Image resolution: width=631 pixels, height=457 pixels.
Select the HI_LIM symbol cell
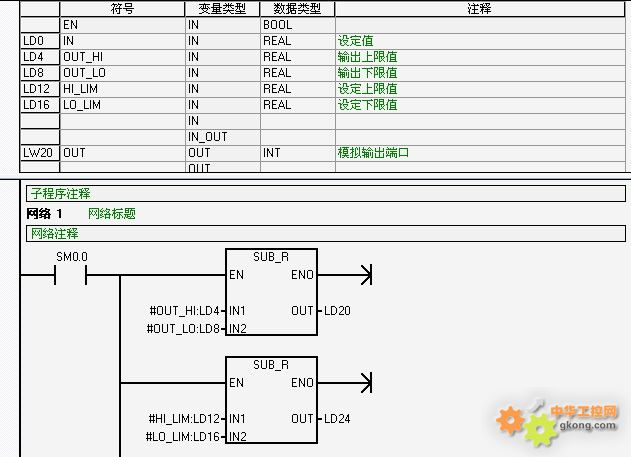pos(122,89)
